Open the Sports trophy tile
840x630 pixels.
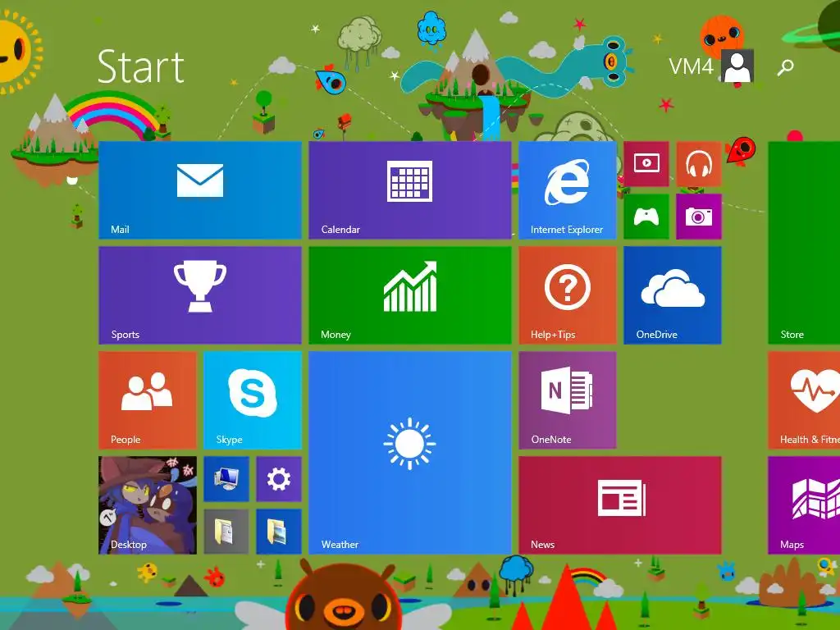(200, 294)
